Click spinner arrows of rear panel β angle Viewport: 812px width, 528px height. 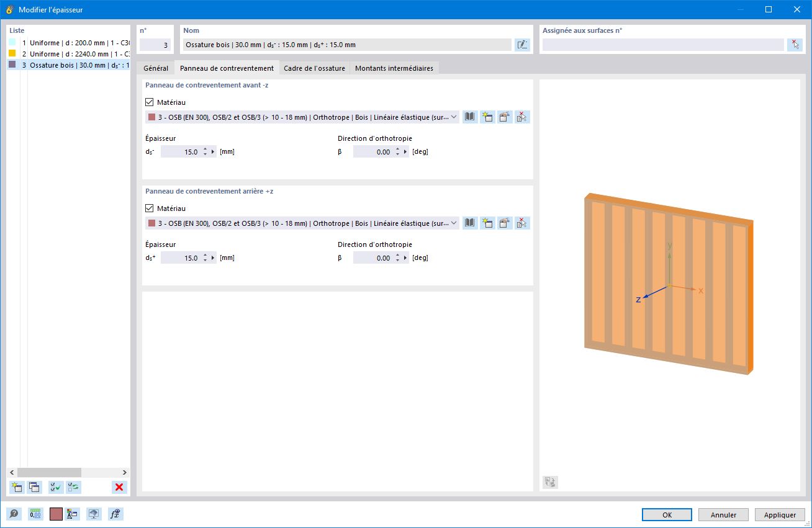(397, 258)
